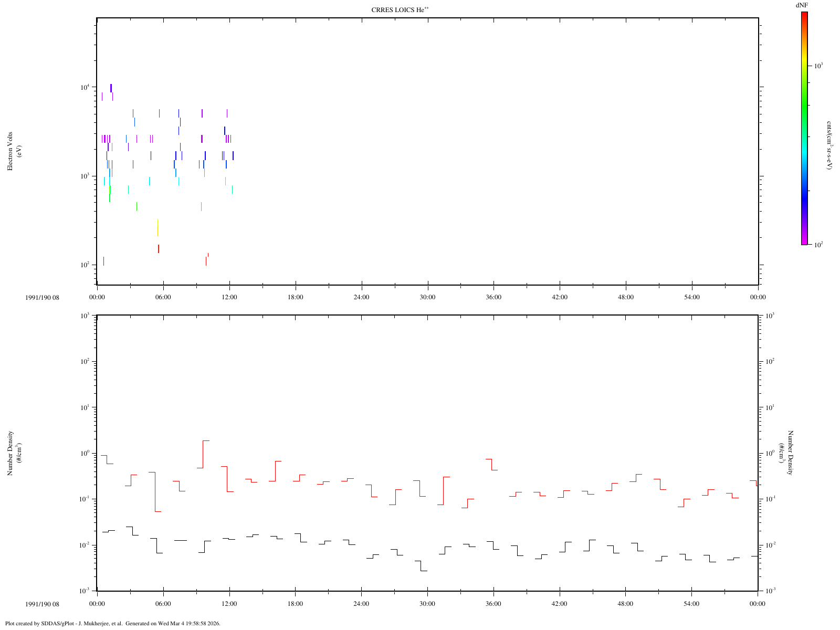The image size is (840, 630).
Task: Click the highest red density peak near 10:00
Action: pos(206,440)
